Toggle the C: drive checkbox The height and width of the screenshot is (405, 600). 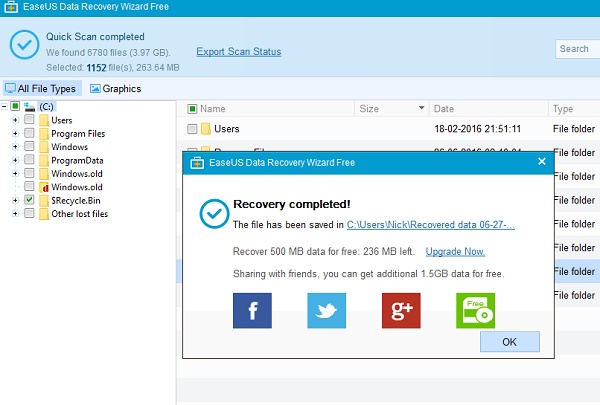pos(15,106)
